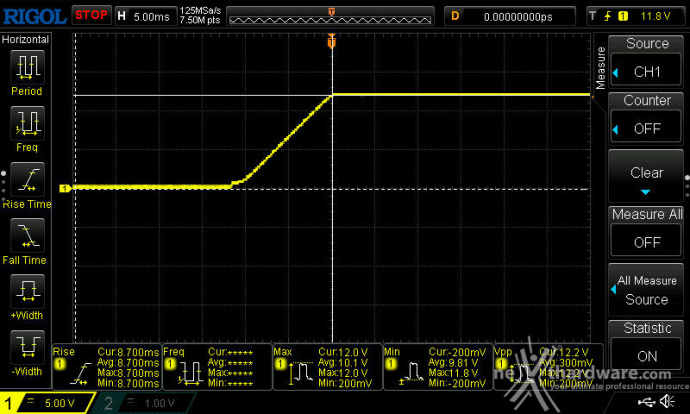Click the vertical Measure menu label

click(601, 68)
